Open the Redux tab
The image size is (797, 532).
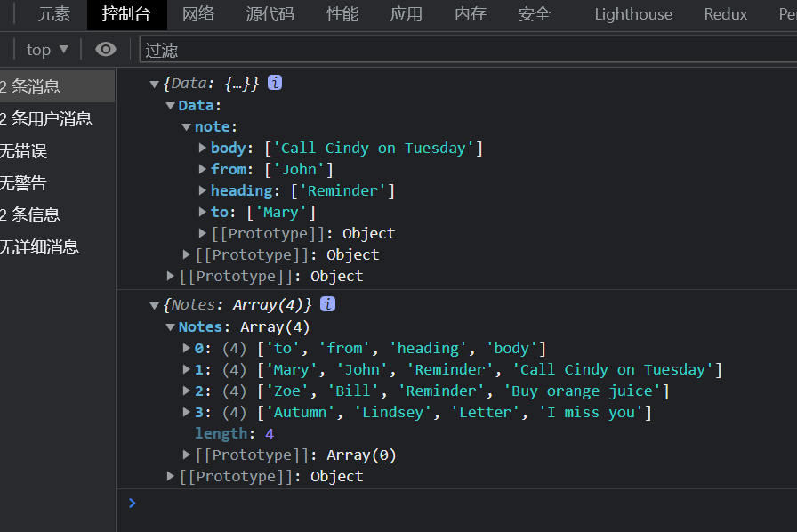tap(725, 14)
